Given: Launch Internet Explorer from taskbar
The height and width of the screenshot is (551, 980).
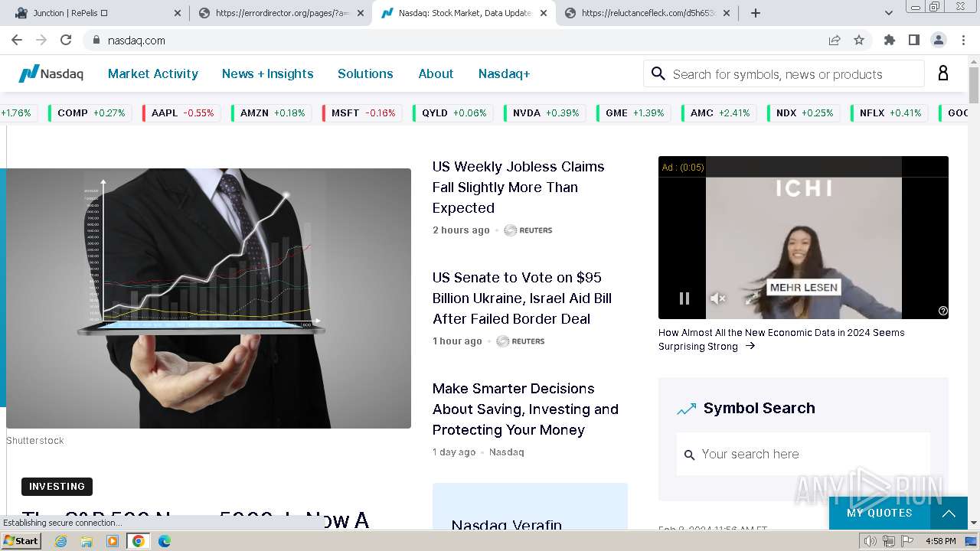Looking at the screenshot, I should tap(60, 541).
